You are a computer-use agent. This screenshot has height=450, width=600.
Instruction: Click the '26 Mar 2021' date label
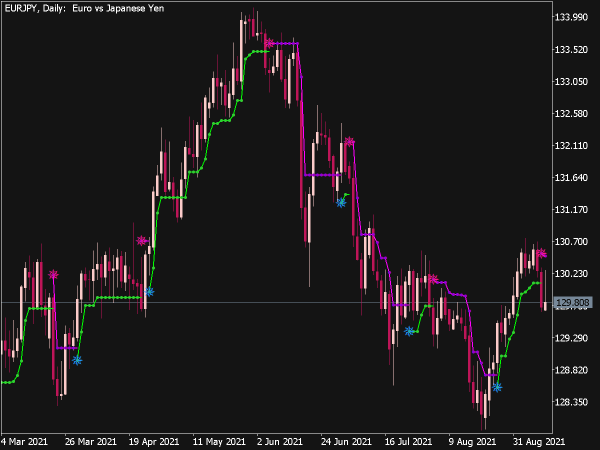click(x=91, y=442)
